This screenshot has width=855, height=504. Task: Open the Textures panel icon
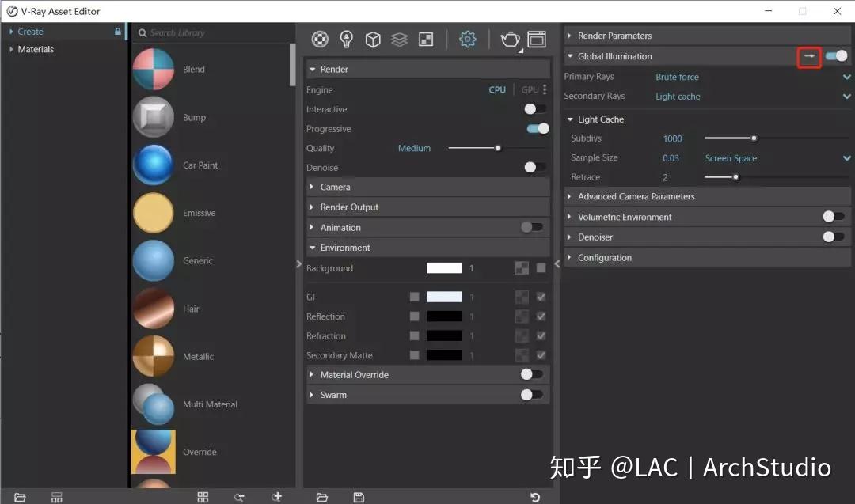point(425,40)
